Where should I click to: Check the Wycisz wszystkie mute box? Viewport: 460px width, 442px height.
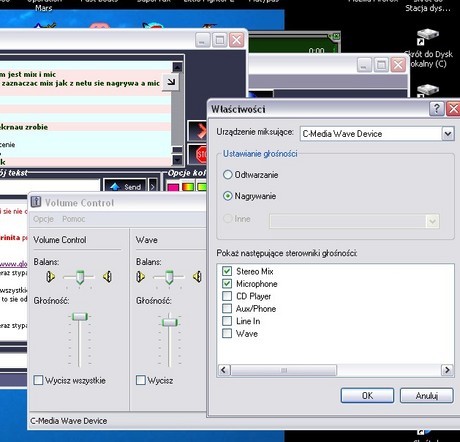(38, 380)
